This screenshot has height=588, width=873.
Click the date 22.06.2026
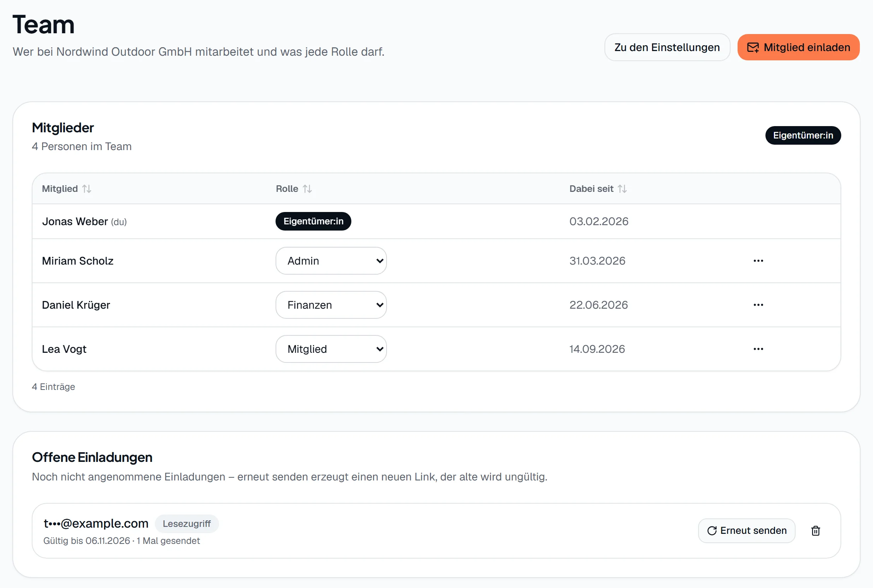(x=598, y=305)
